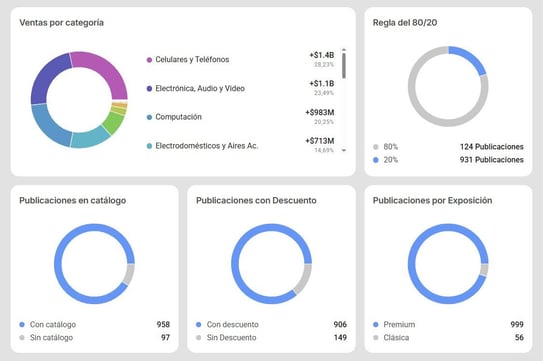The height and width of the screenshot is (361, 543).
Task: Click the Clásica label
Action: coord(396,337)
